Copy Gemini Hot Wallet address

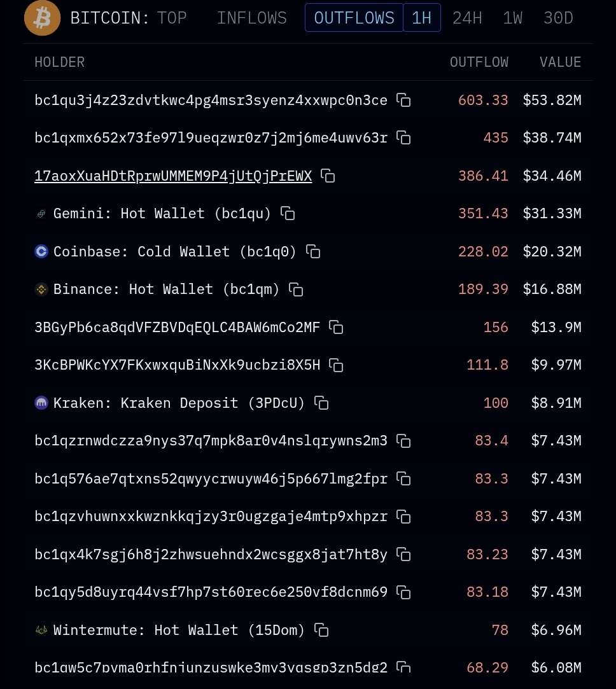288,214
